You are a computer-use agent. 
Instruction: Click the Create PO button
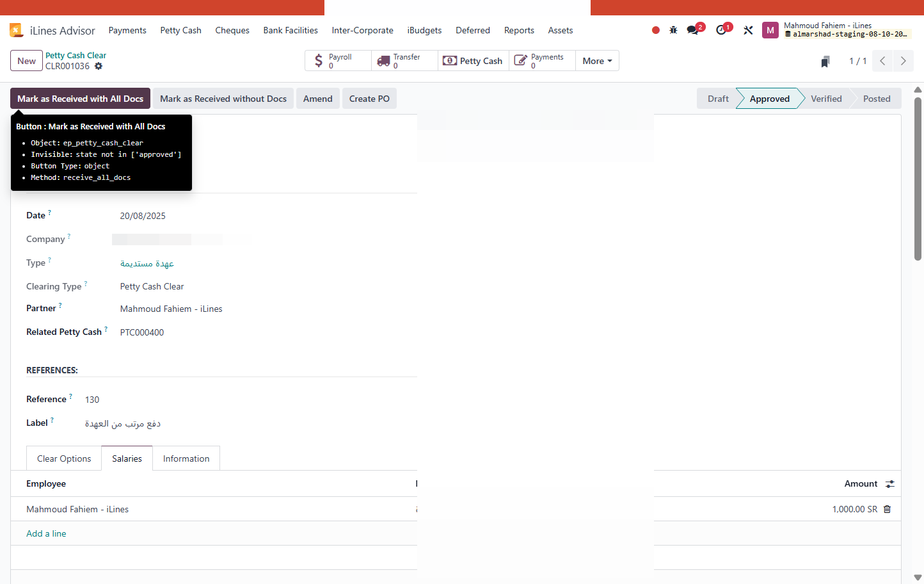369,99
